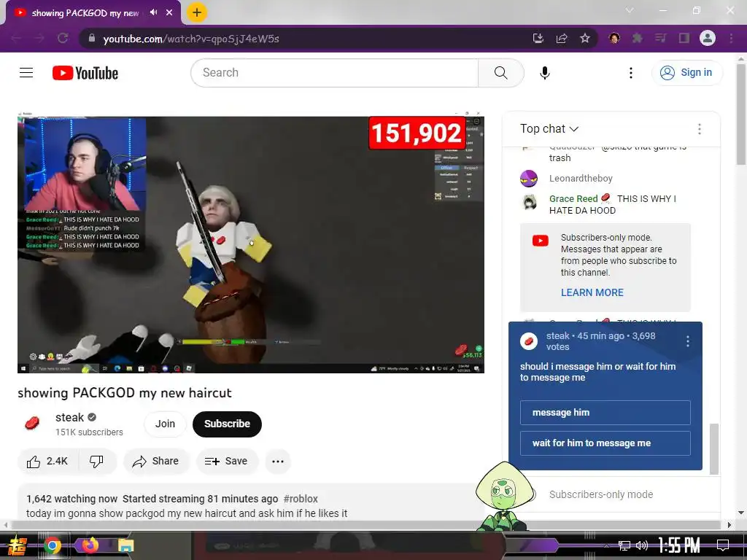Click Grace Reed's chat username
This screenshot has height=560, width=747.
(573, 198)
